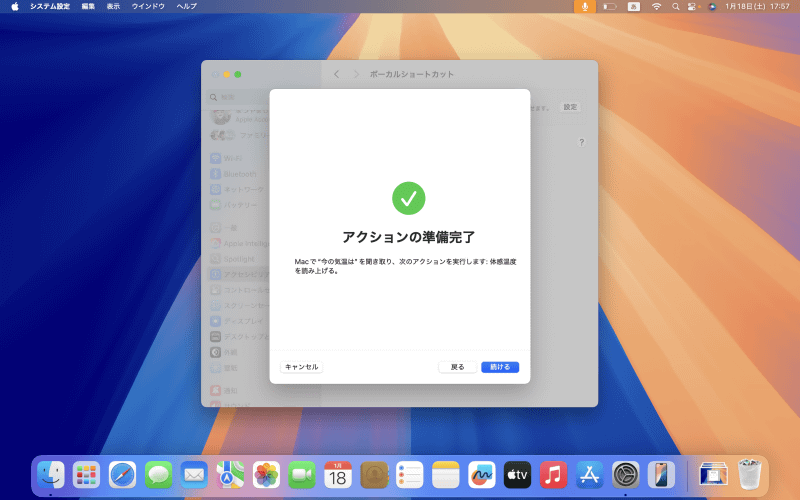Image resolution: width=800 pixels, height=500 pixels.
Task: Open Apple Intelligence in the sidebar
Action: click(239, 243)
